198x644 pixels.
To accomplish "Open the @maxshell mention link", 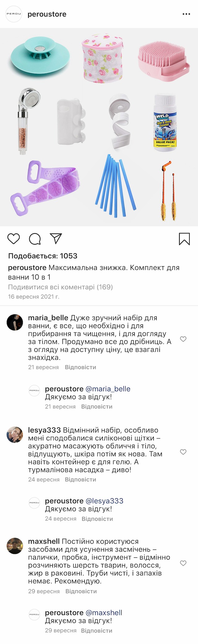I will tap(104, 613).
